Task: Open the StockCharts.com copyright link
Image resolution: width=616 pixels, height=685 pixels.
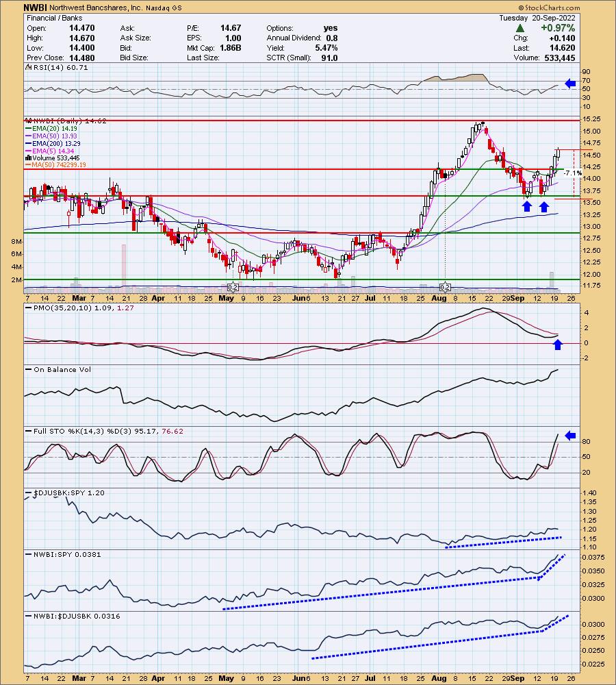Action: point(549,8)
